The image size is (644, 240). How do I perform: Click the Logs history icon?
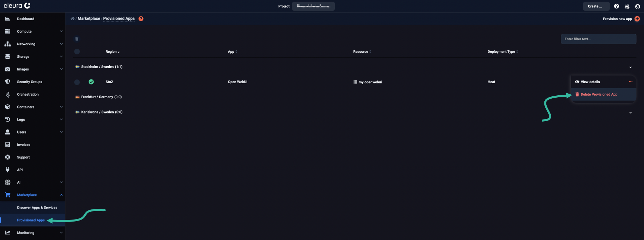pos(7,119)
